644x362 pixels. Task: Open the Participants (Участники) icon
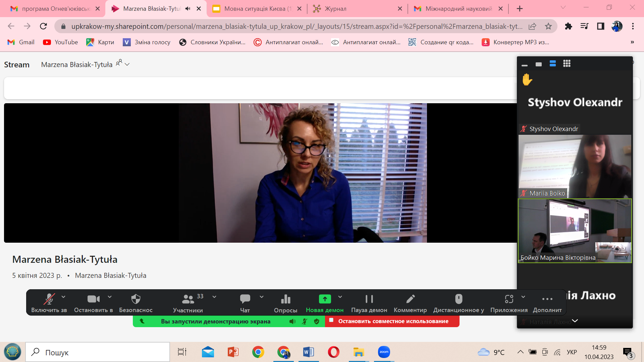[x=188, y=299]
